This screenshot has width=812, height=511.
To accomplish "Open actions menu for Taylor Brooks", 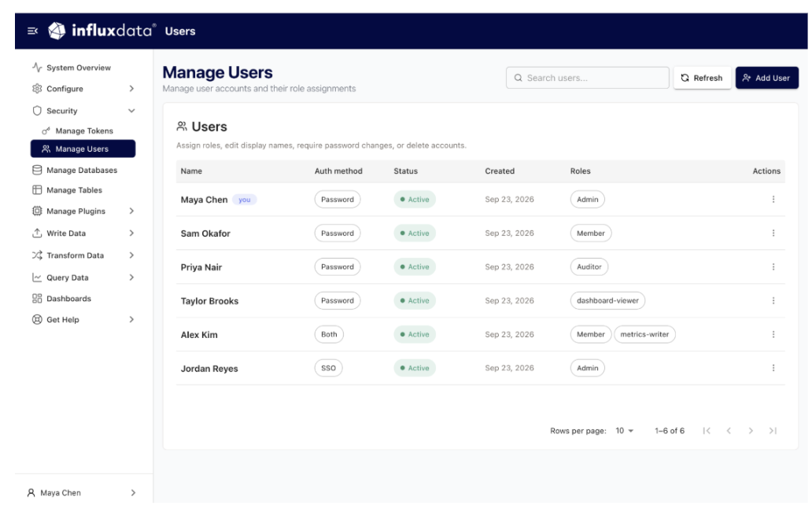I will 773,300.
